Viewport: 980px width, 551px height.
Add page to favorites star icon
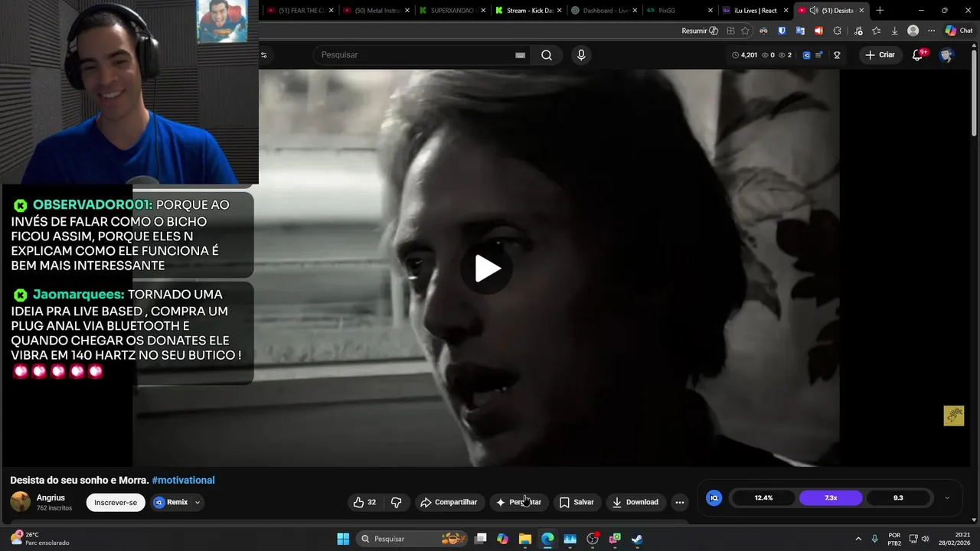(x=745, y=31)
